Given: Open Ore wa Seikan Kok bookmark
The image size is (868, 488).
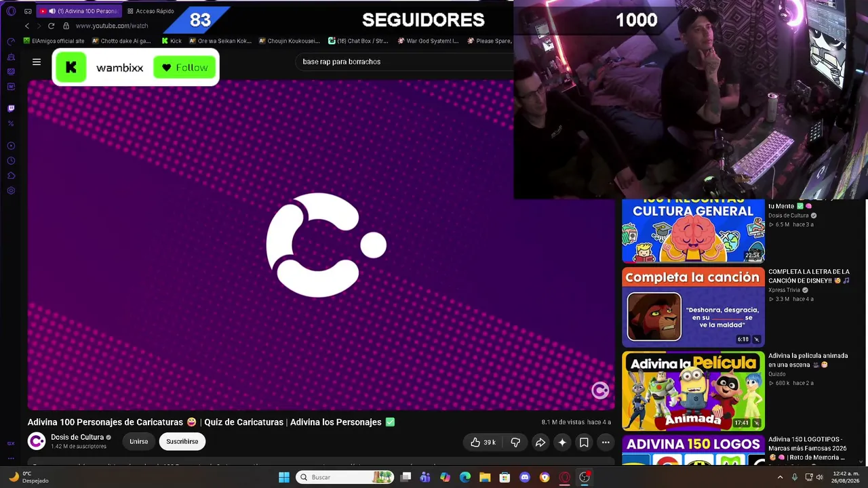Looking at the screenshot, I should pyautogui.click(x=220, y=41).
